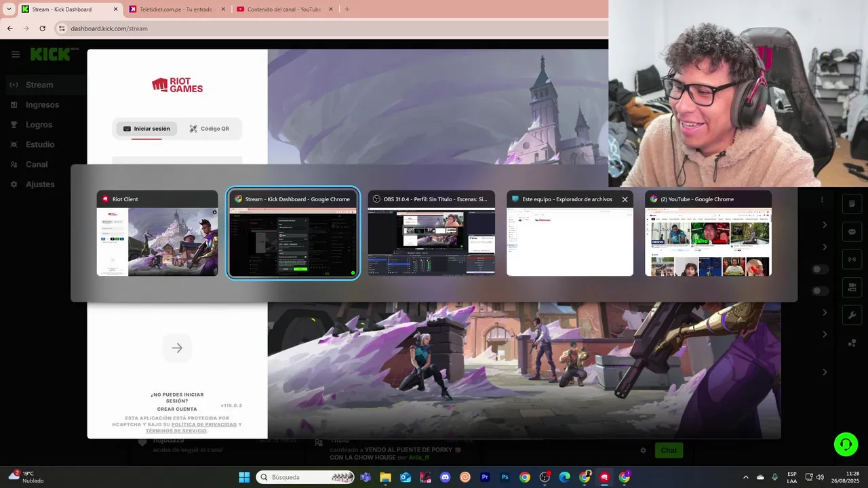
Task: Click the chat bubble icon in Kick right rail
Action: click(852, 232)
